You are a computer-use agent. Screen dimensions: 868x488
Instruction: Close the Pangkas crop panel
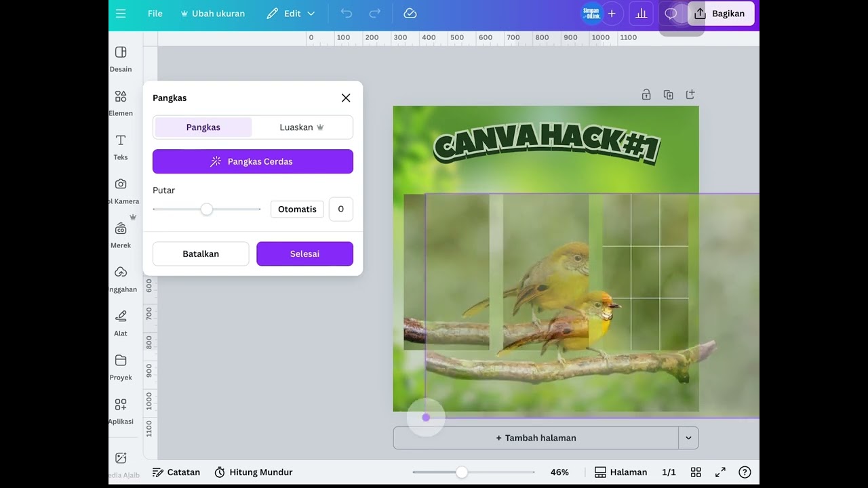coord(346,98)
